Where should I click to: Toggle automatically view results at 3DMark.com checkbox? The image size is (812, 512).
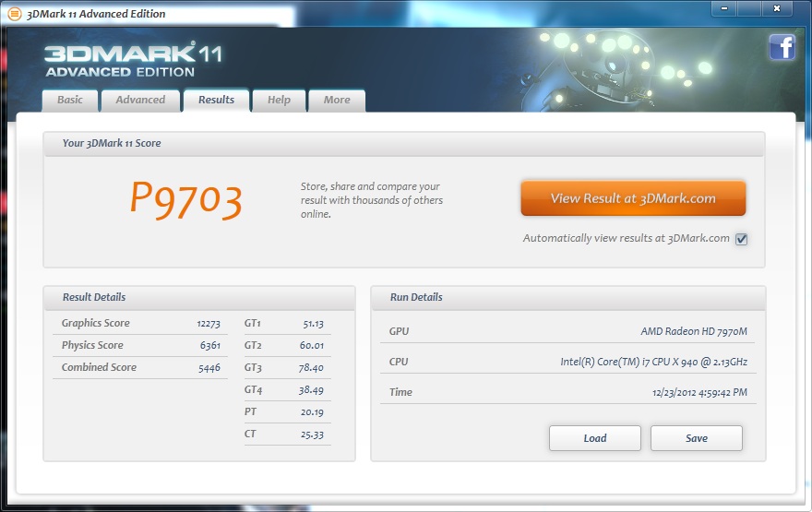(741, 239)
